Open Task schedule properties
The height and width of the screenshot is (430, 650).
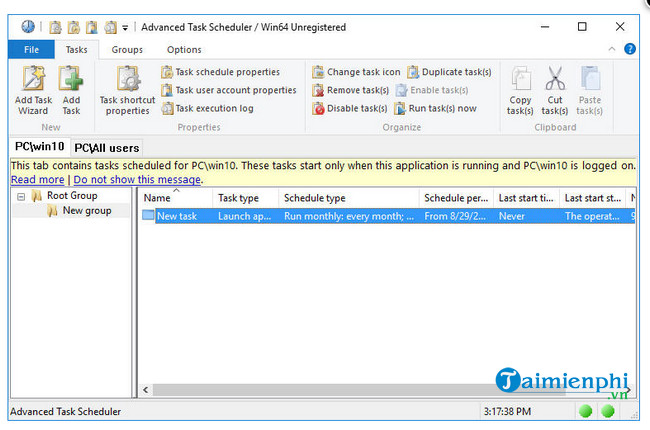click(x=221, y=72)
